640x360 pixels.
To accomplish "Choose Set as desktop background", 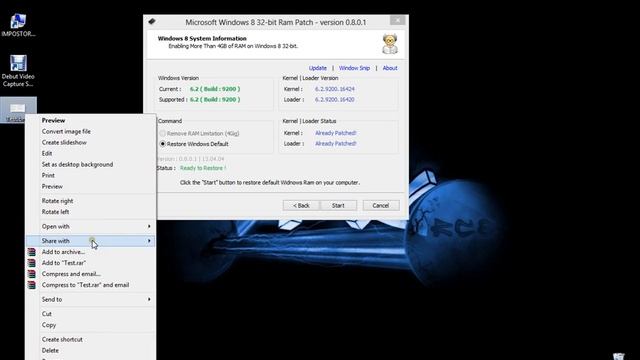I will point(78,164).
